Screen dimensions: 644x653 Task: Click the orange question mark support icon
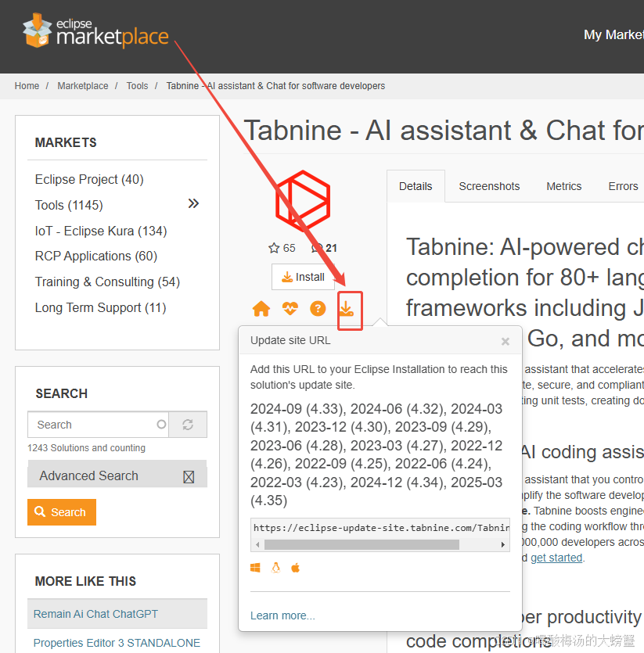318,309
